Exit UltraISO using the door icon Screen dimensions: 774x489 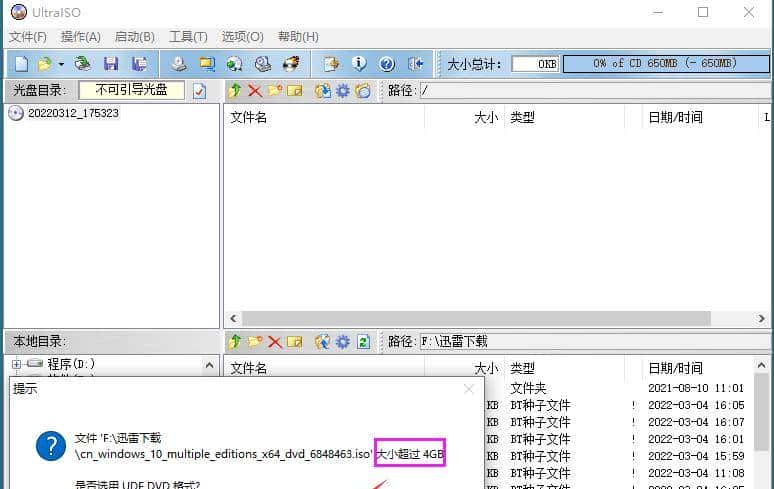click(416, 64)
